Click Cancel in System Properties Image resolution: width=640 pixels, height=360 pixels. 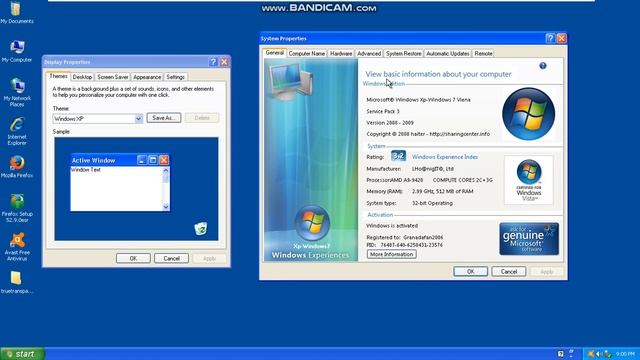point(509,271)
